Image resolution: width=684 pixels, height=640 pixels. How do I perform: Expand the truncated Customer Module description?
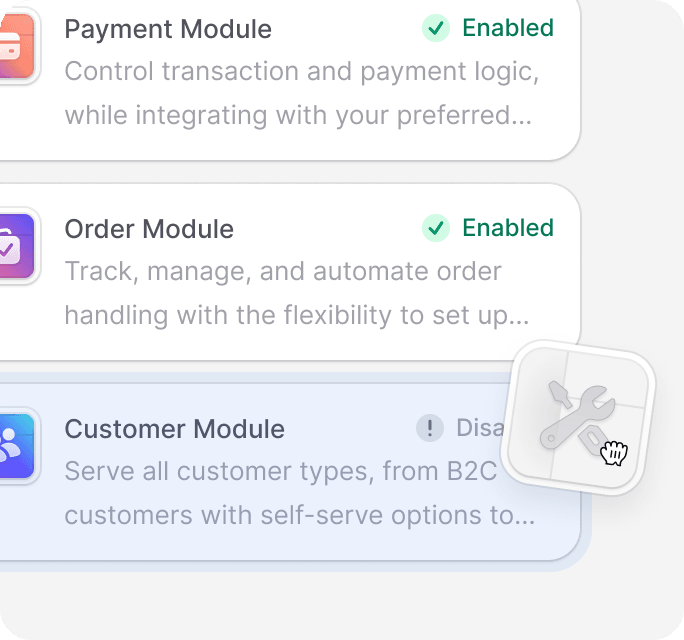click(300, 493)
